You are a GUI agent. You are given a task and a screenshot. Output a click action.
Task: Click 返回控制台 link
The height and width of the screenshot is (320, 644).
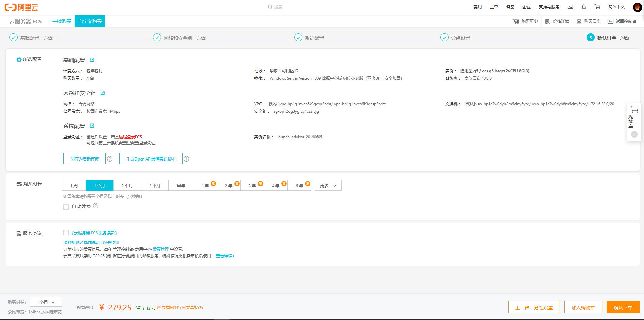click(x=622, y=21)
